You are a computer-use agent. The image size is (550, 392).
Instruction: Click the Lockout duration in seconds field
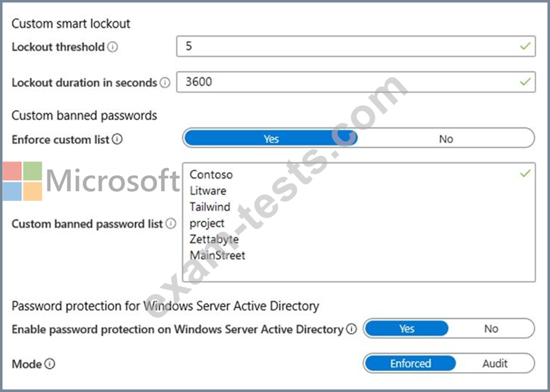(346, 82)
